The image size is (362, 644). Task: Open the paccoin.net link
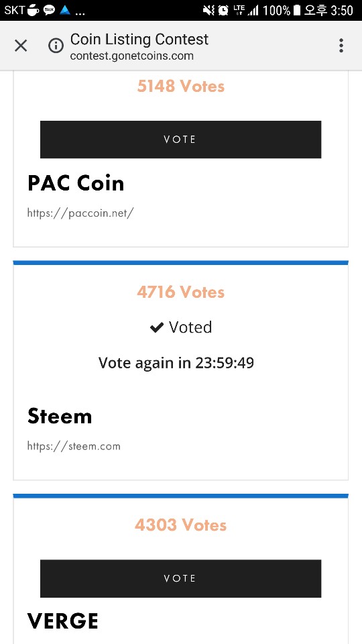coord(80,213)
